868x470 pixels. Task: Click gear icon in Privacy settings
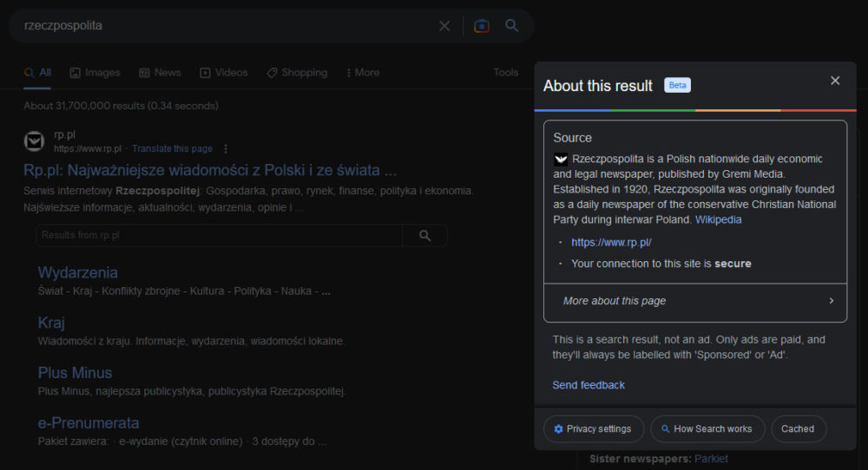pos(558,429)
